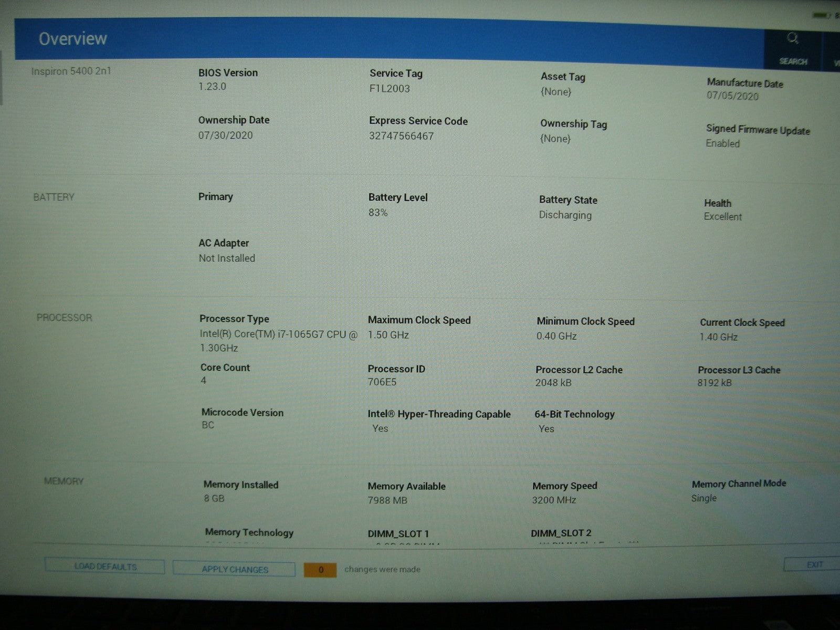This screenshot has height=630, width=840.
Task: Click the Battery Level 83% value
Action: click(378, 213)
